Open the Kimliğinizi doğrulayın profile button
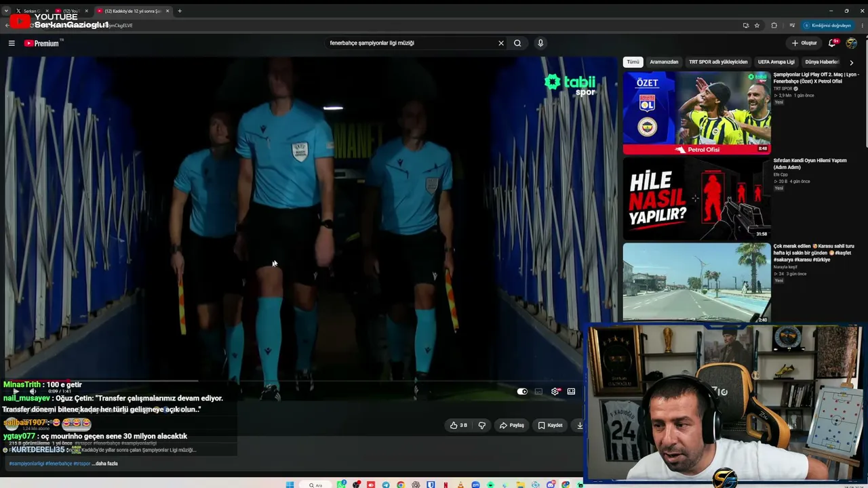 click(827, 26)
